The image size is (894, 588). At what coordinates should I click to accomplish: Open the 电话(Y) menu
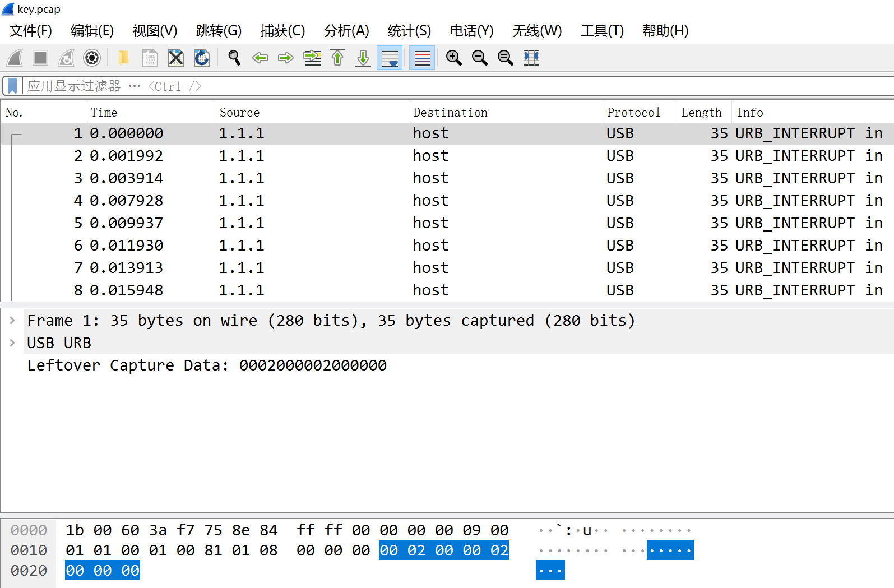472,31
